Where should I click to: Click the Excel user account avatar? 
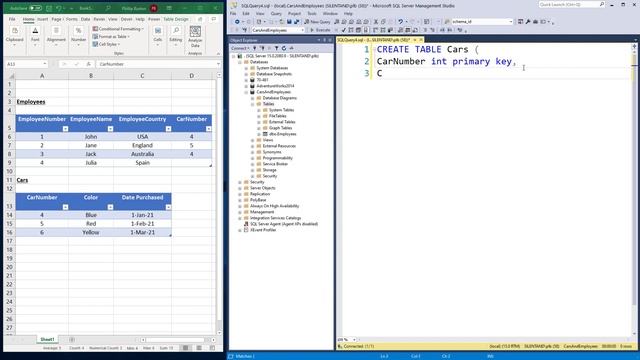[x=154, y=8]
